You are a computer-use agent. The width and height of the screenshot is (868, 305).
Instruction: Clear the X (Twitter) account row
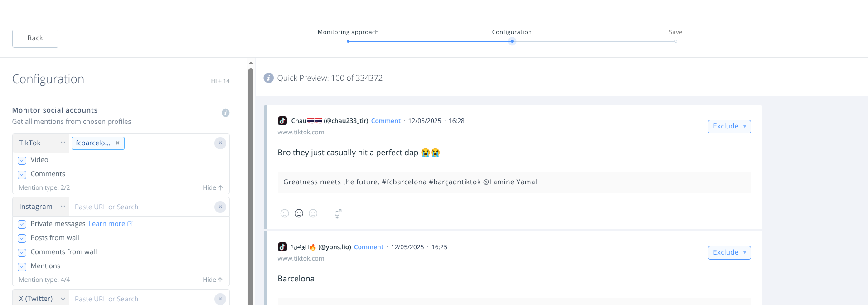220,299
